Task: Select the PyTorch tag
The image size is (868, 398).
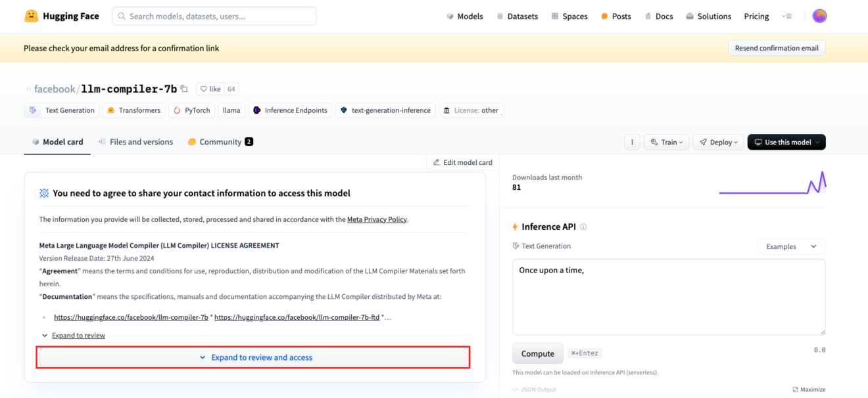Action: (191, 110)
